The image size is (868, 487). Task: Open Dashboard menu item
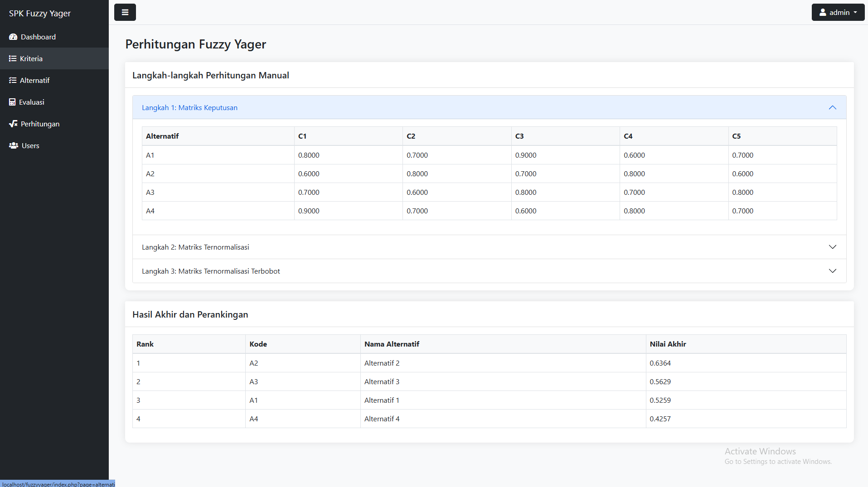pos(54,37)
